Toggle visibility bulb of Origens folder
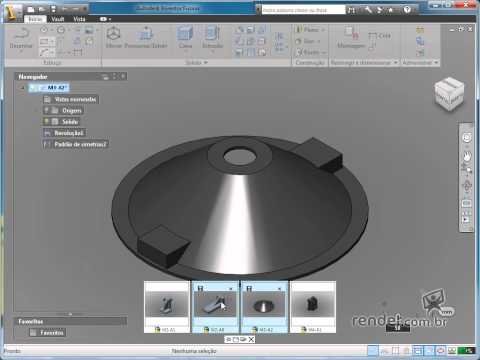The width and height of the screenshot is (480, 360). pos(47,110)
